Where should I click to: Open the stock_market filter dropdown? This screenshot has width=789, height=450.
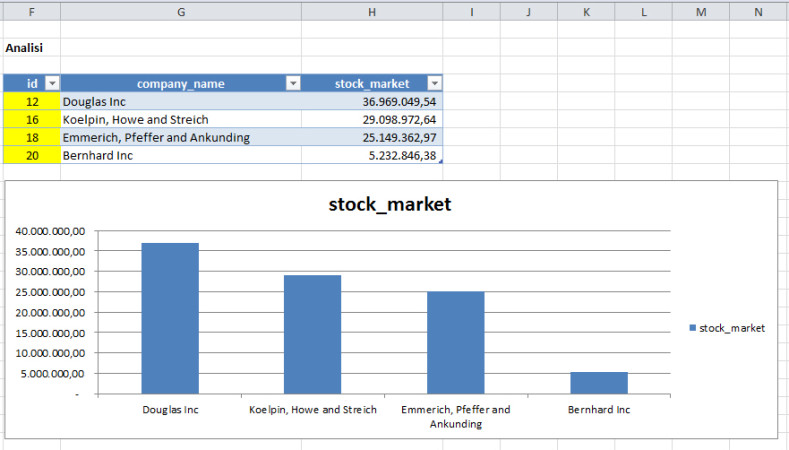point(434,84)
